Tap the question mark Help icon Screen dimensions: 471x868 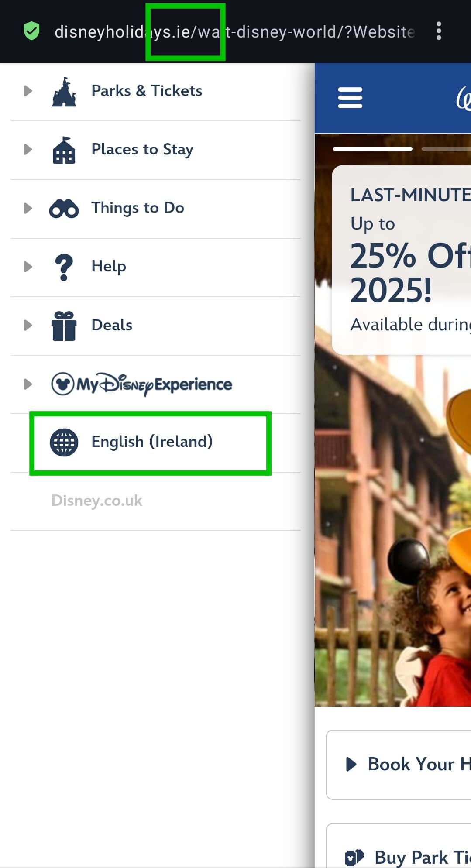(64, 267)
